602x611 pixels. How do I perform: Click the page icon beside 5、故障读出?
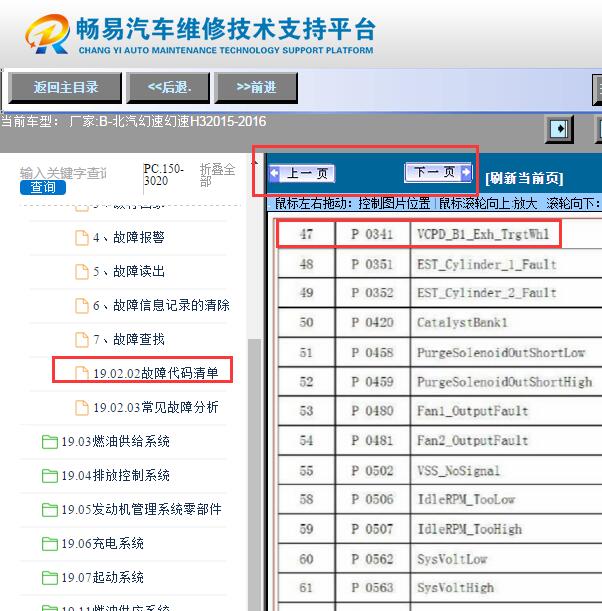(81, 272)
